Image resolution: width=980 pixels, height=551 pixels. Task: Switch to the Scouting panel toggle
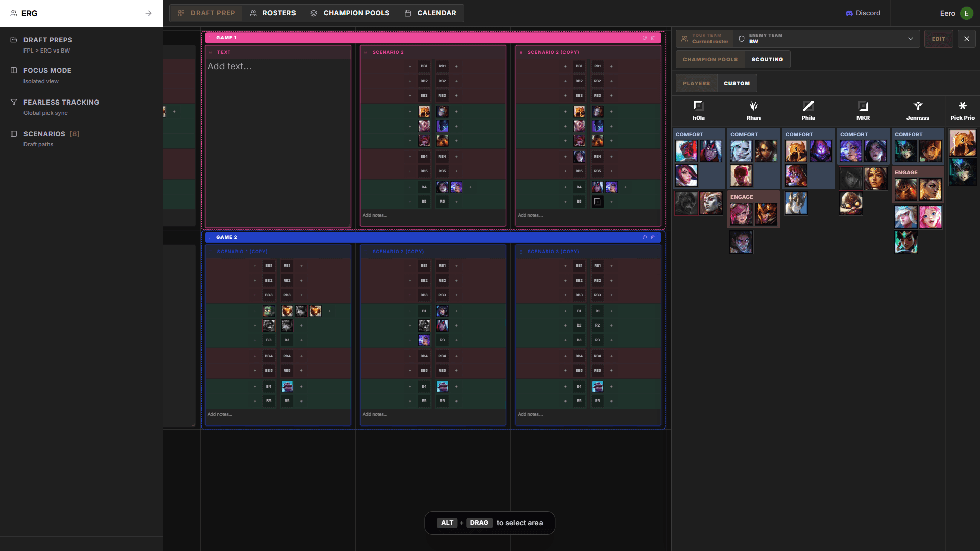point(767,59)
